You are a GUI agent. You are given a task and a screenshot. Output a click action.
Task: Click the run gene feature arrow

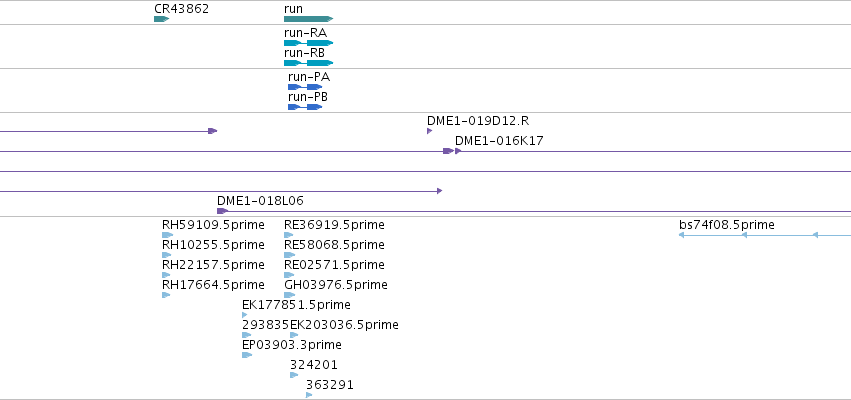(x=308, y=19)
